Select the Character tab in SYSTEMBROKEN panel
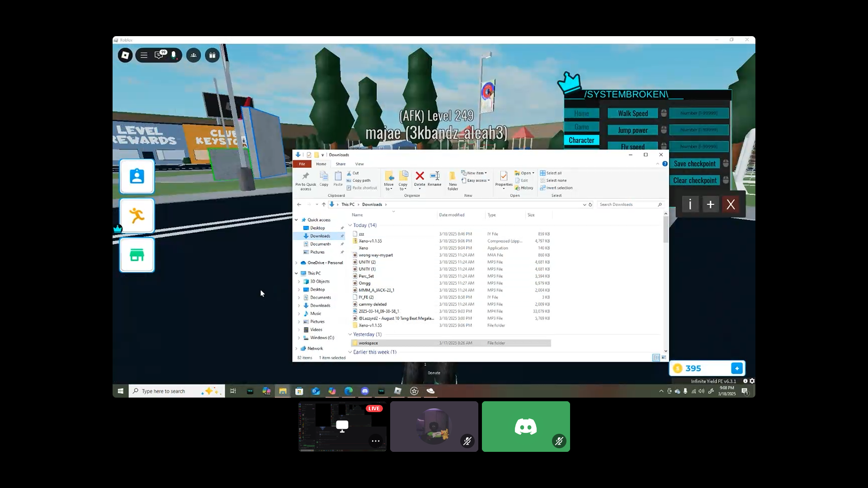Image resolution: width=868 pixels, height=488 pixels. coord(581,140)
